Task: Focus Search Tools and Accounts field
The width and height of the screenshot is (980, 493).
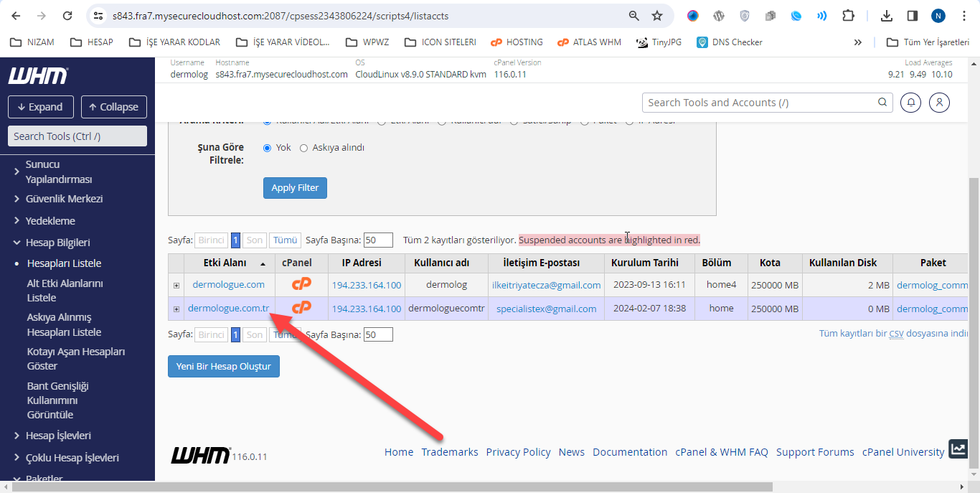Action: click(767, 103)
